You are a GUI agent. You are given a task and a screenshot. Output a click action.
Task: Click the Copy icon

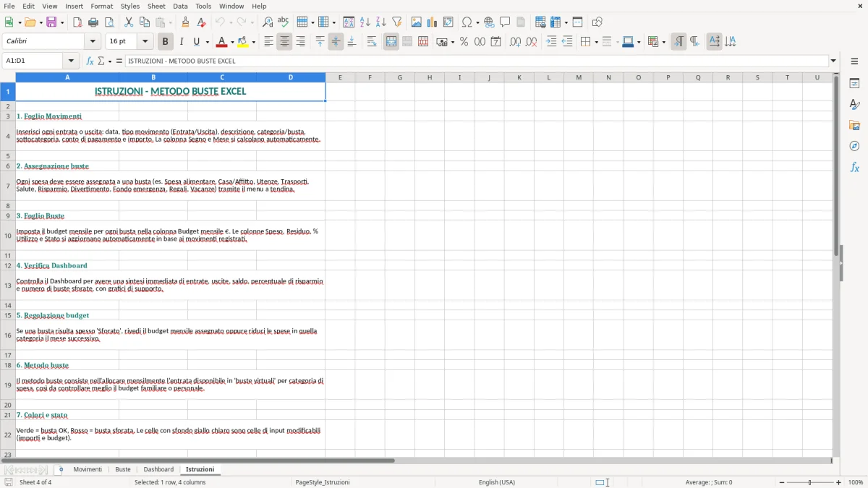tap(145, 22)
